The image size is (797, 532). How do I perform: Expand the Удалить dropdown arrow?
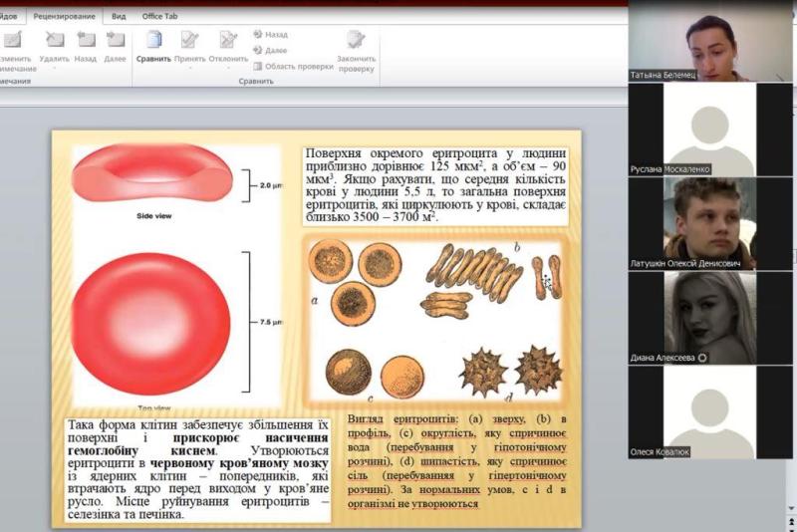pos(55,69)
